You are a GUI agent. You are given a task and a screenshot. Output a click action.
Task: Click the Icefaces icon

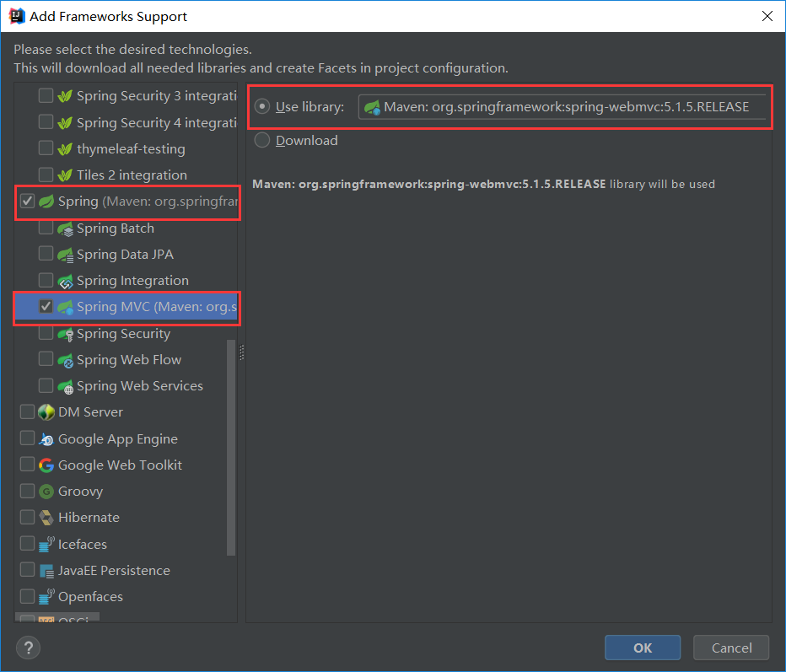click(46, 544)
